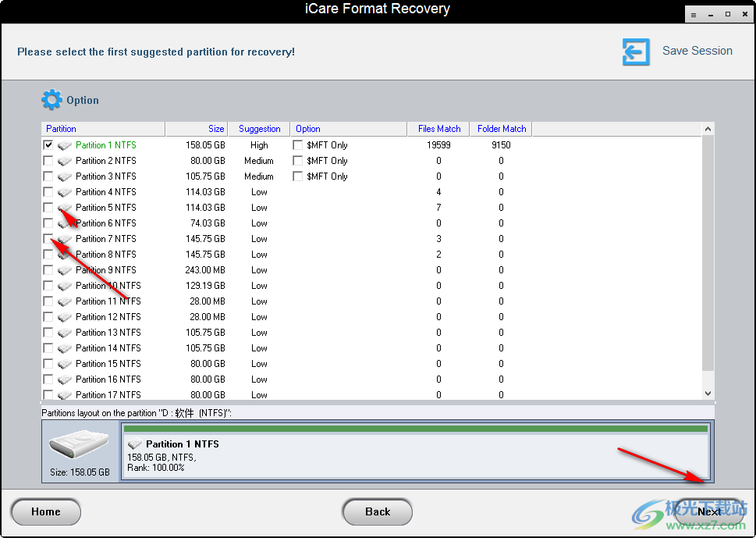Image resolution: width=756 pixels, height=538 pixels.
Task: Click the Save Session link
Action: point(697,51)
